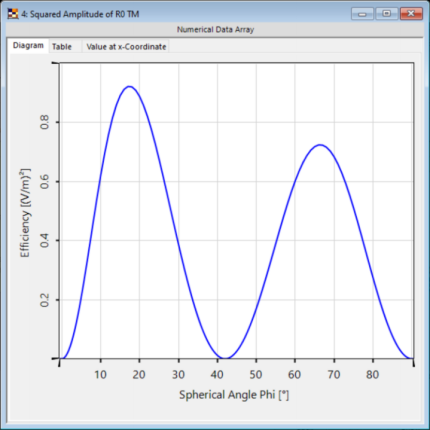Click the y-axis tick label 0.8

pyautogui.click(x=44, y=122)
